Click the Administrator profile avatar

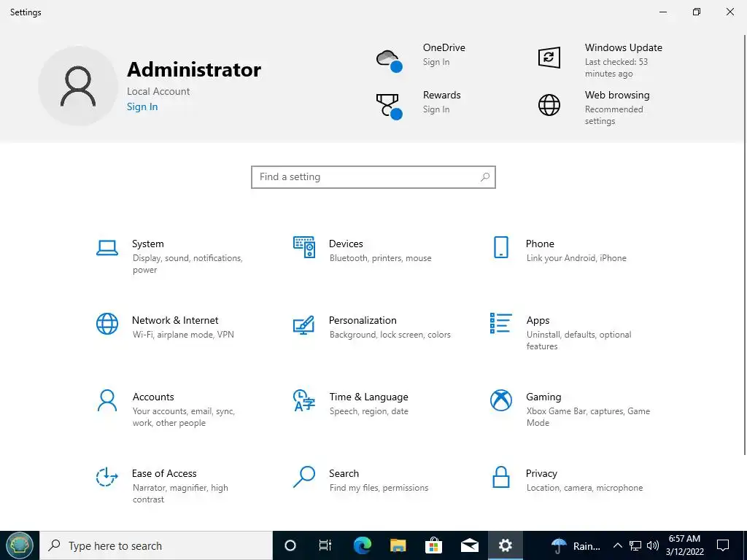tap(78, 86)
